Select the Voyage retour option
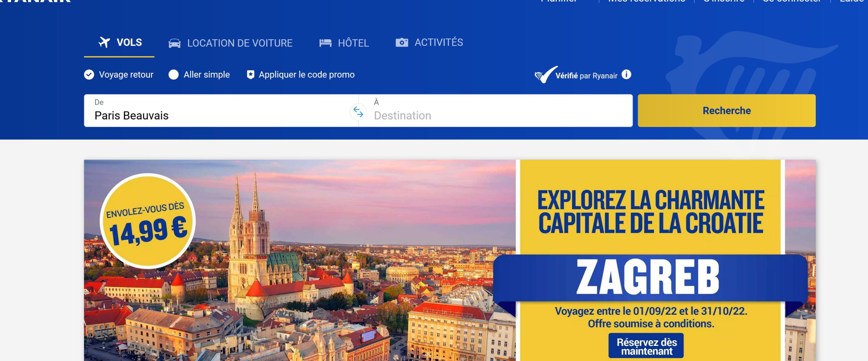This screenshot has height=361, width=868. [x=119, y=75]
